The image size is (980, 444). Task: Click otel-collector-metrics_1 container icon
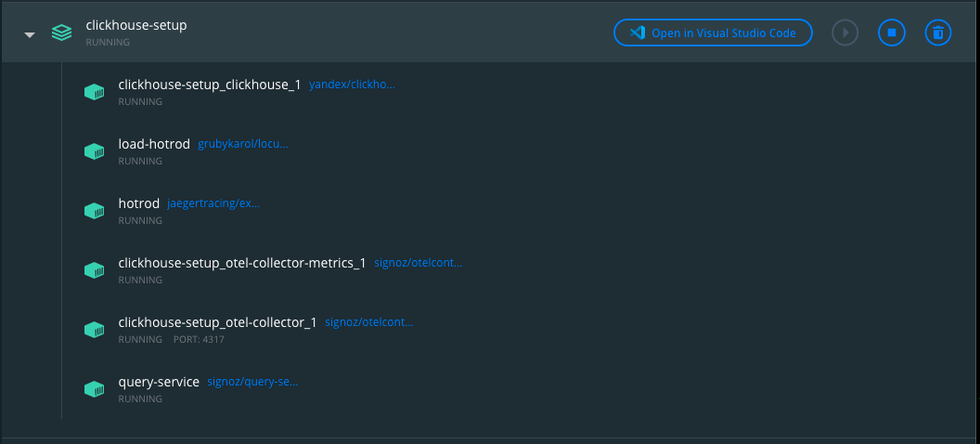[94, 270]
